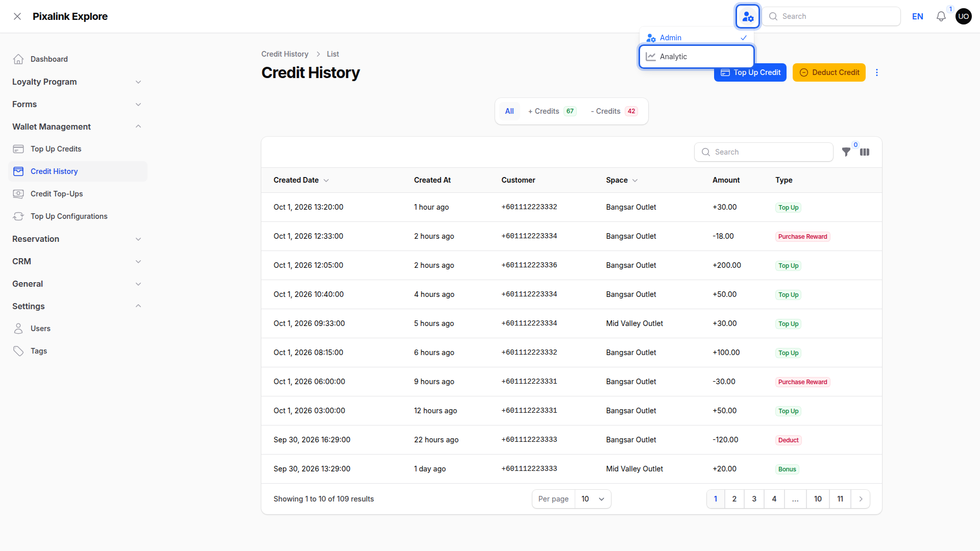Collapse the Settings section
This screenshot has width=980, height=551.
pos(78,306)
